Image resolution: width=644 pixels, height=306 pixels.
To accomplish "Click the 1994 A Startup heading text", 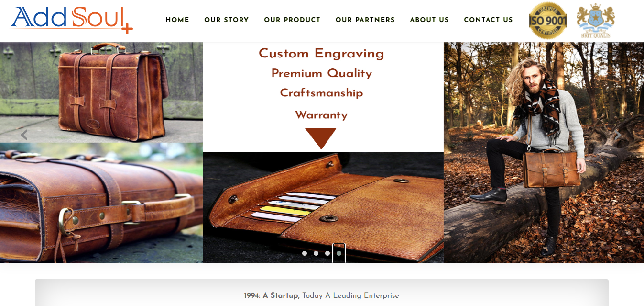I will 321,295.
